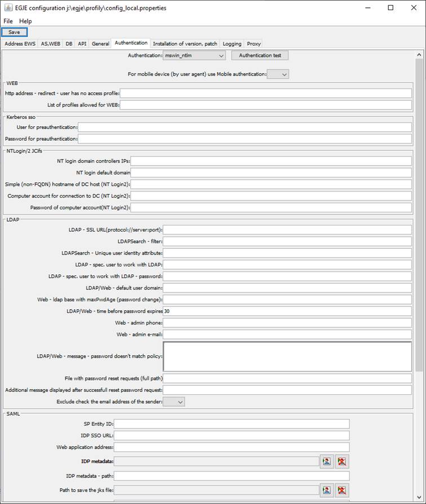Click the Java app icon in title bar
The height and width of the screenshot is (504, 426).
[x=8, y=8]
